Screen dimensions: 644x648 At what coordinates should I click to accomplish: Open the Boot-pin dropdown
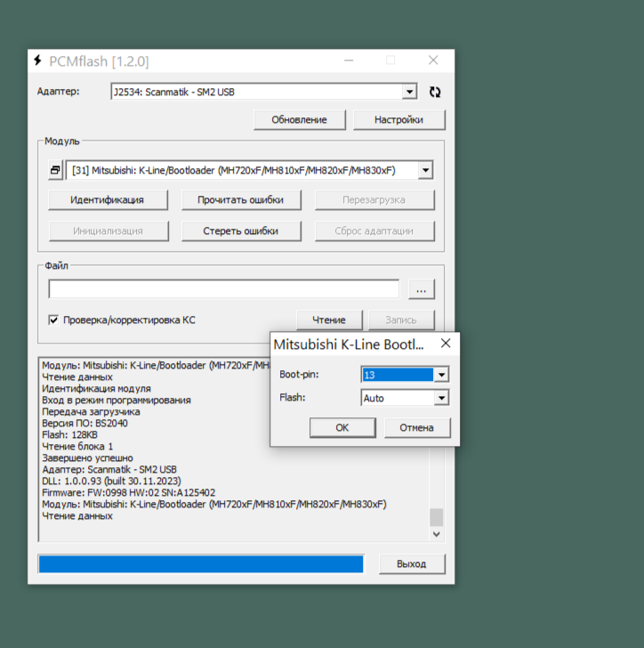click(x=441, y=375)
